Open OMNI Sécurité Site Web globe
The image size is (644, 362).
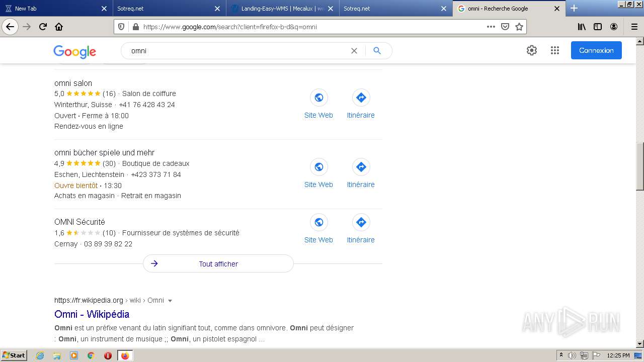318,222
